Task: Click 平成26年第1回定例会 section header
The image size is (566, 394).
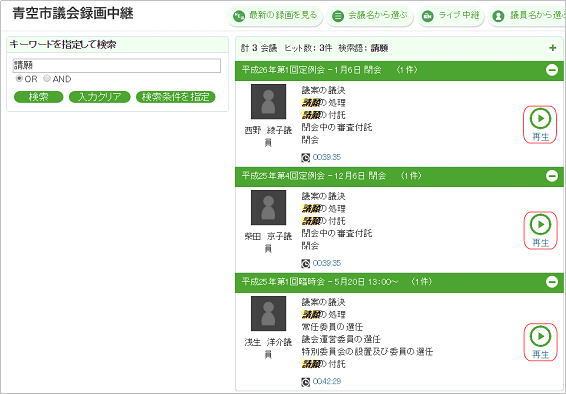Action: (x=399, y=70)
